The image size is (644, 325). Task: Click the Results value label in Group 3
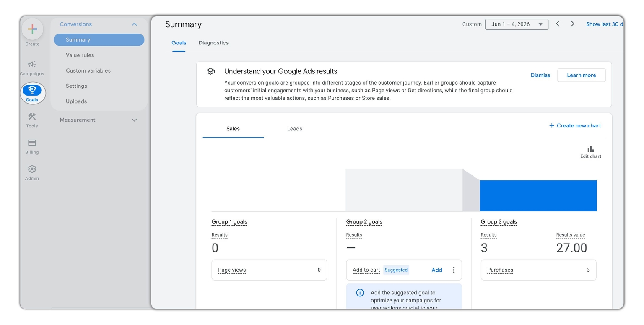coord(570,235)
